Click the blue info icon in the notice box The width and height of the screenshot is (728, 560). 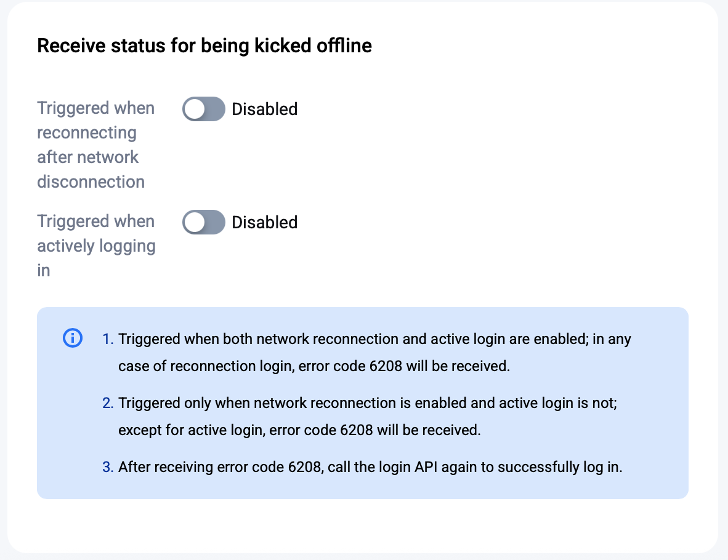coord(73,338)
